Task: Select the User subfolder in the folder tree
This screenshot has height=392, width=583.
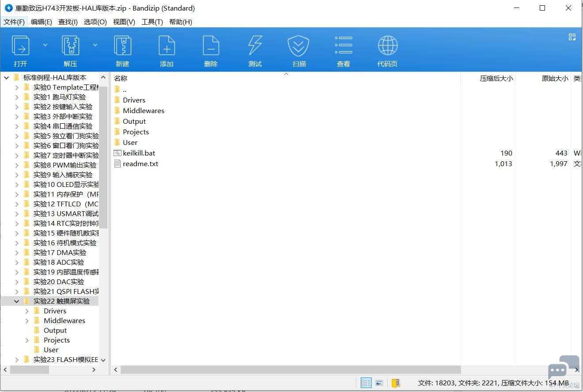Action: click(51, 350)
